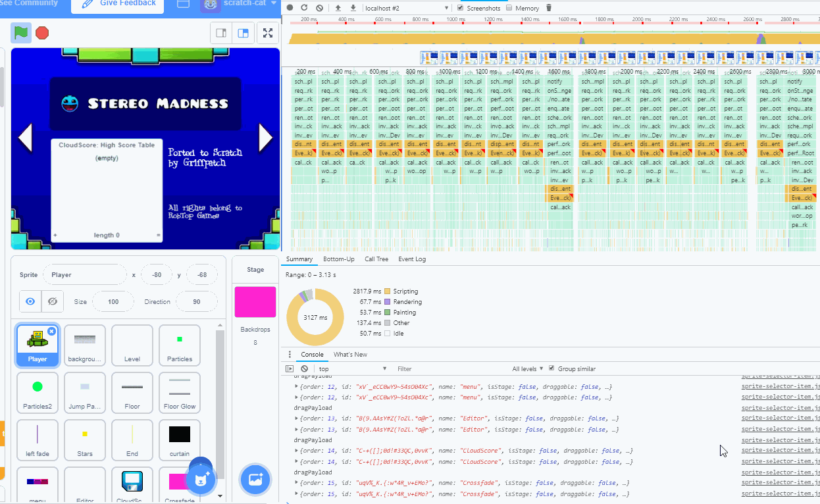The height and width of the screenshot is (504, 820).
Task: Switch to the Bottom-Up tab
Action: click(x=338, y=259)
